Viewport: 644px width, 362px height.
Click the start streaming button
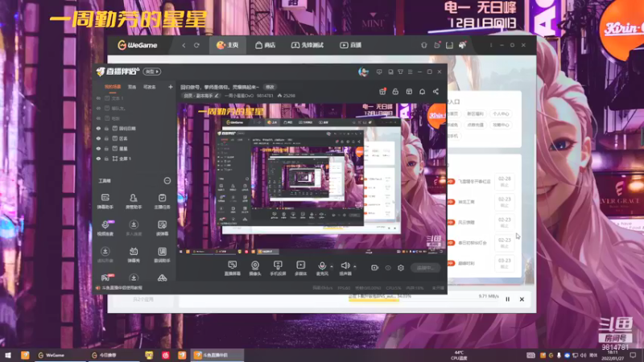(x=426, y=268)
